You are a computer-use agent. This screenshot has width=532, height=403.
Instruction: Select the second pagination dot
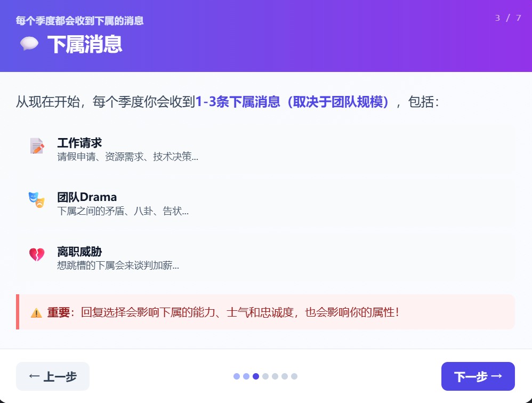point(246,376)
